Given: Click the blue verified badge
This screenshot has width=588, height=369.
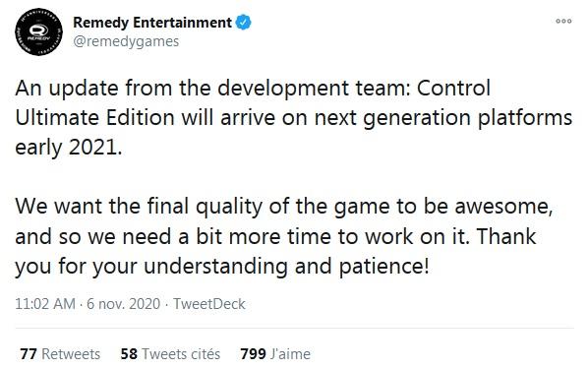Looking at the screenshot, I should coord(244,23).
